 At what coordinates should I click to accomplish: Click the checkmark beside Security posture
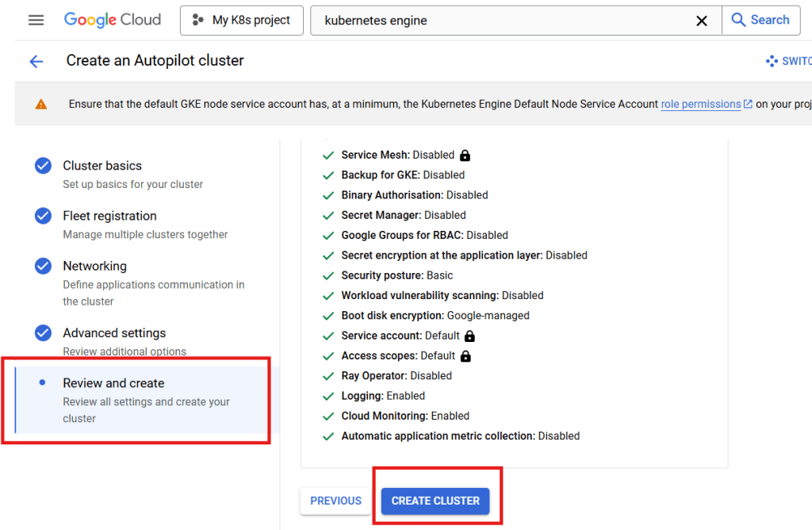click(x=328, y=276)
